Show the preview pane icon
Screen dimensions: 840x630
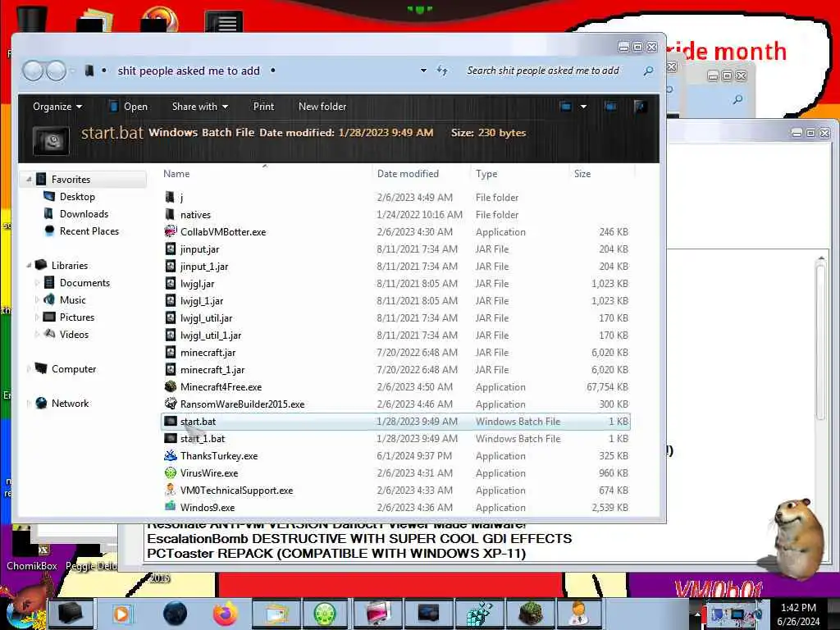[610, 106]
